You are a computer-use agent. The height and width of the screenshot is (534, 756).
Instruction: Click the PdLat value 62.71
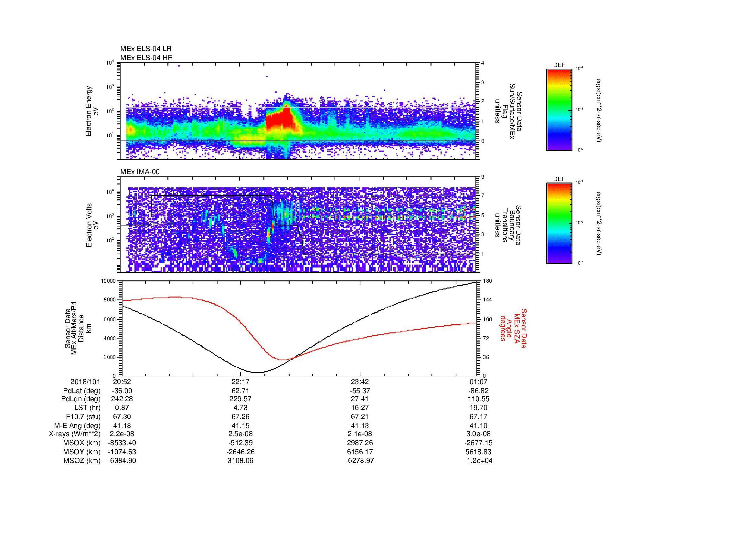241,391
